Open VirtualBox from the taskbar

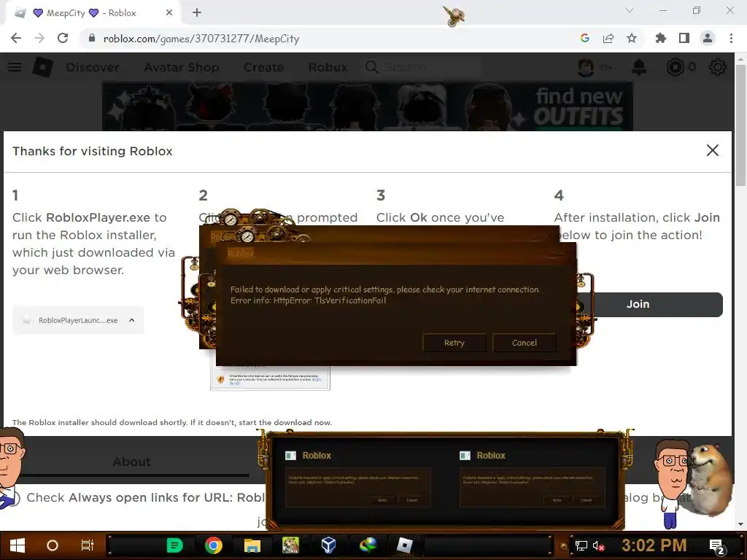click(x=328, y=545)
